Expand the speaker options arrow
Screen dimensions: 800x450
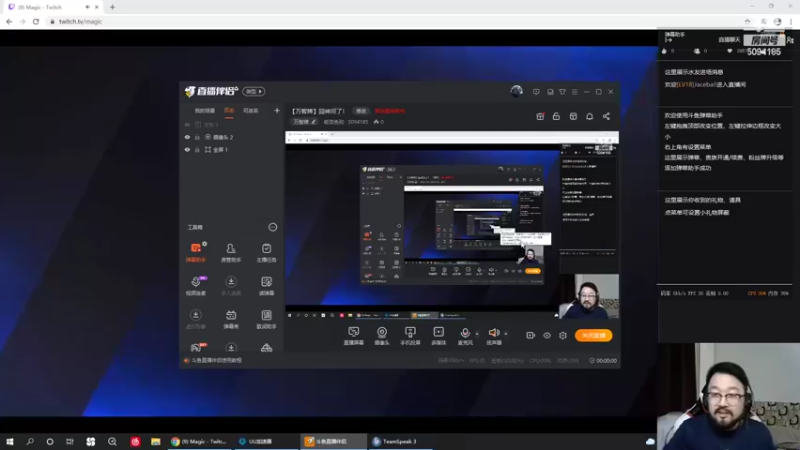[x=506, y=334]
